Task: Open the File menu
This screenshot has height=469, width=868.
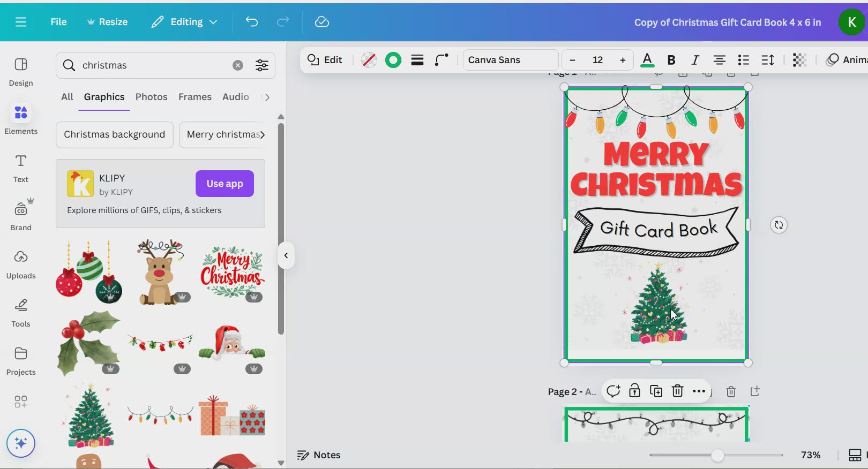Action: [58, 22]
